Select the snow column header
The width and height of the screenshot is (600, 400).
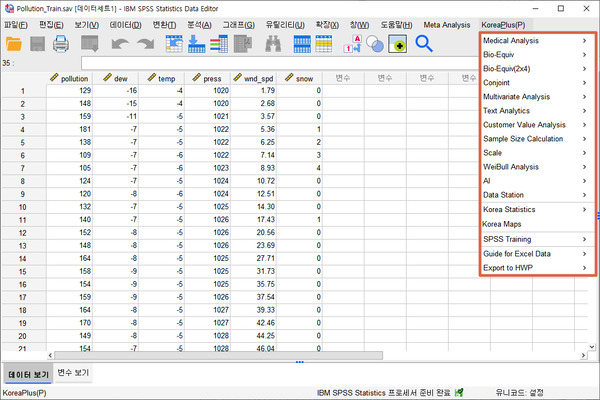(299, 78)
